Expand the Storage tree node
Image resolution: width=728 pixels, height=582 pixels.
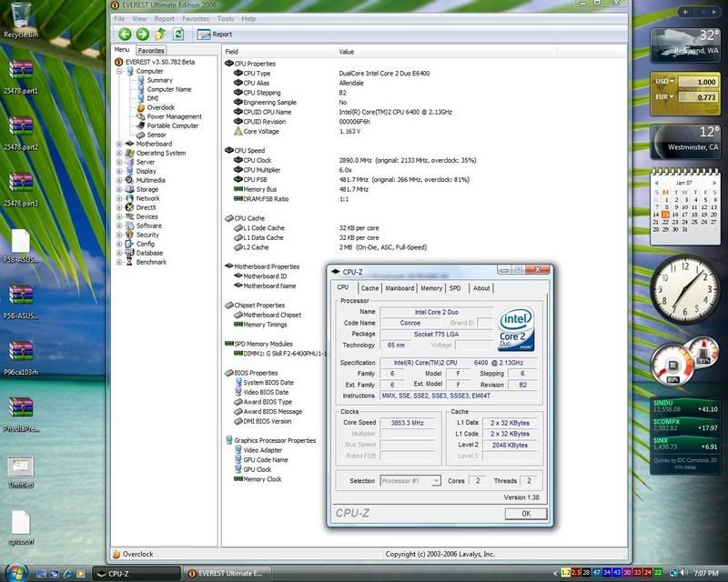point(119,189)
